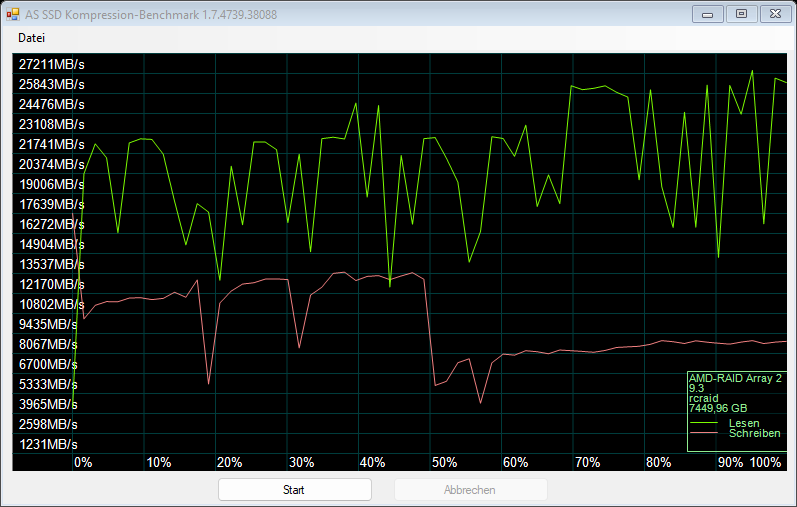The width and height of the screenshot is (797, 507).
Task: Open the Datei menu
Action: point(31,37)
